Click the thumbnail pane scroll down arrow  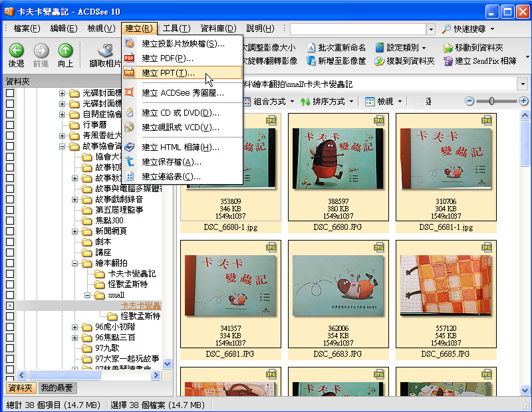pyautogui.click(x=525, y=390)
